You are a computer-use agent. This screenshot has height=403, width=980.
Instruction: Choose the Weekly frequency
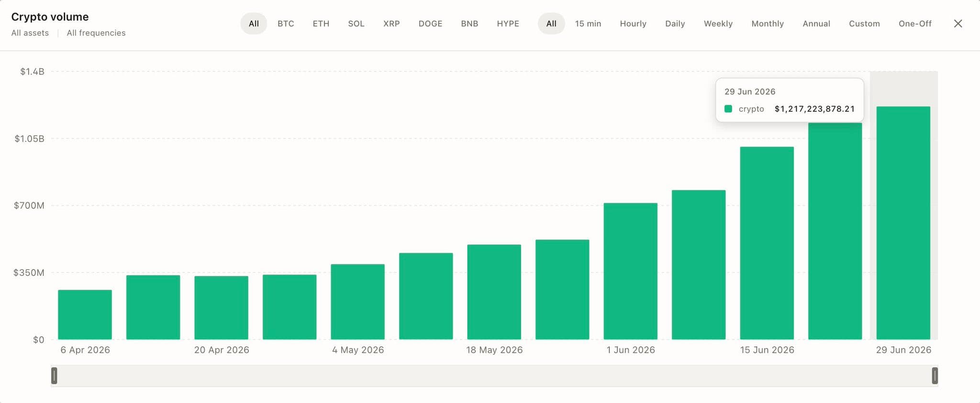tap(718, 23)
